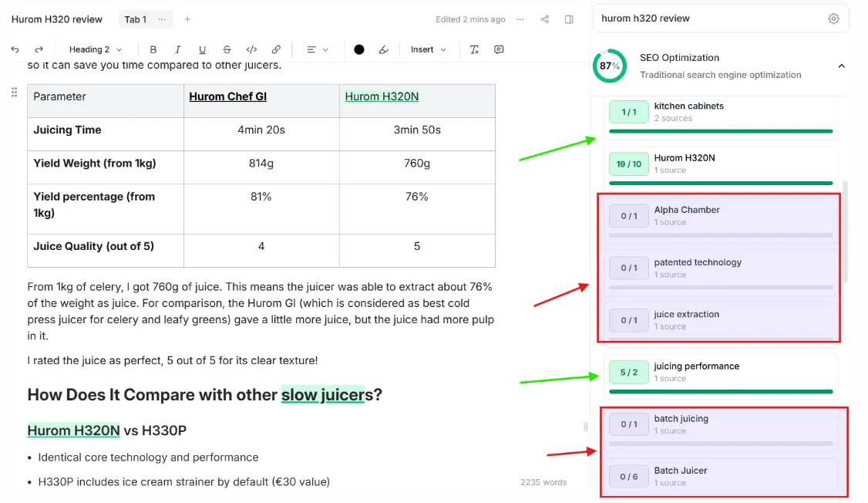Click the 814g table cell
The image size is (868, 503).
(261, 167)
